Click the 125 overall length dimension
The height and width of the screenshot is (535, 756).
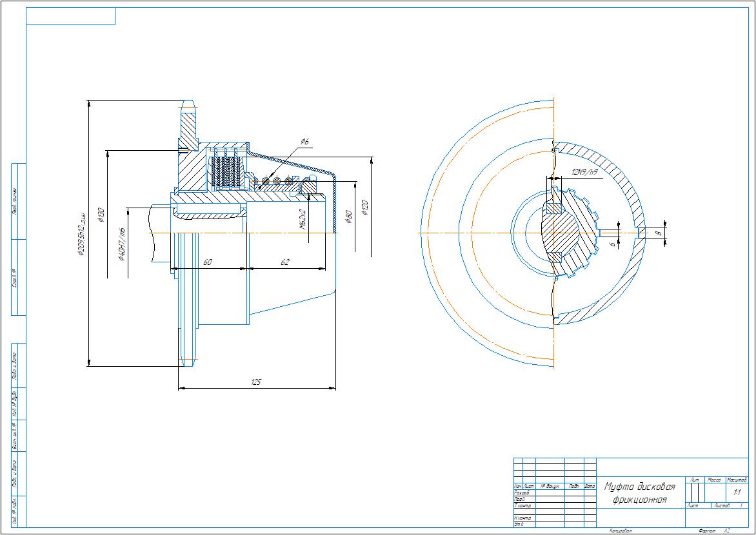pyautogui.click(x=256, y=383)
